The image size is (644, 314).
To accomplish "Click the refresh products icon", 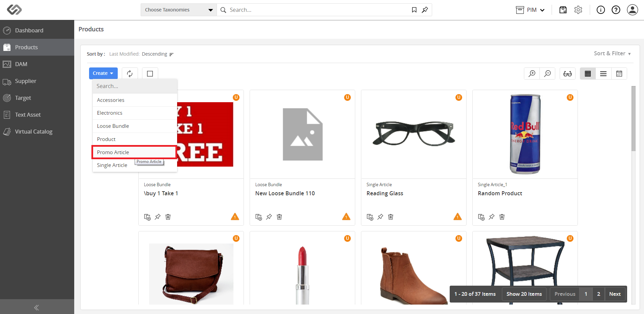I will coord(130,74).
